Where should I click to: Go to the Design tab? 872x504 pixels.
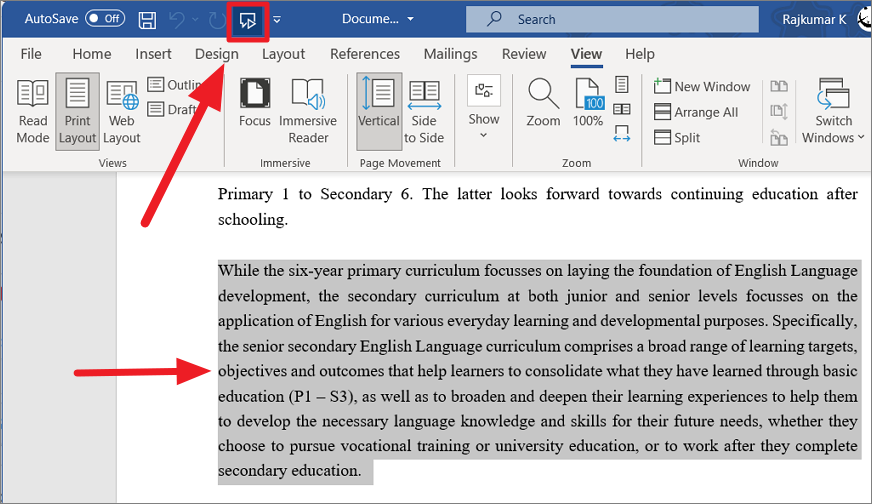click(216, 54)
